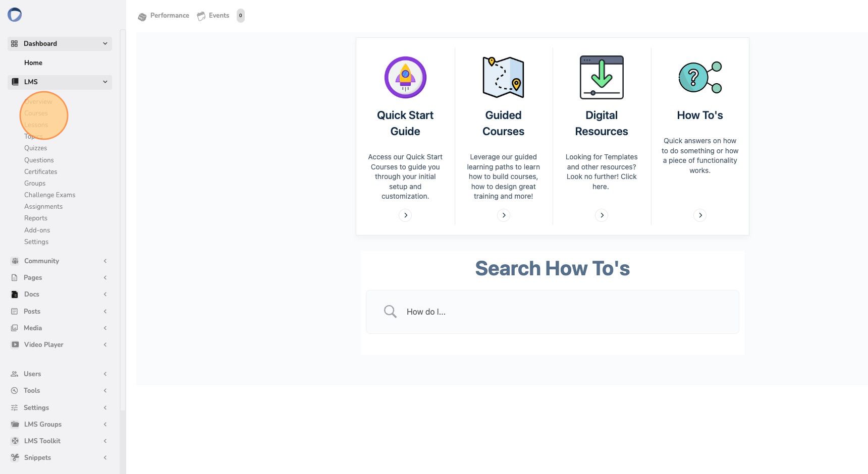Screen dimensions: 868x474
Task: Click the LMS Groups folder icon
Action: click(x=15, y=424)
